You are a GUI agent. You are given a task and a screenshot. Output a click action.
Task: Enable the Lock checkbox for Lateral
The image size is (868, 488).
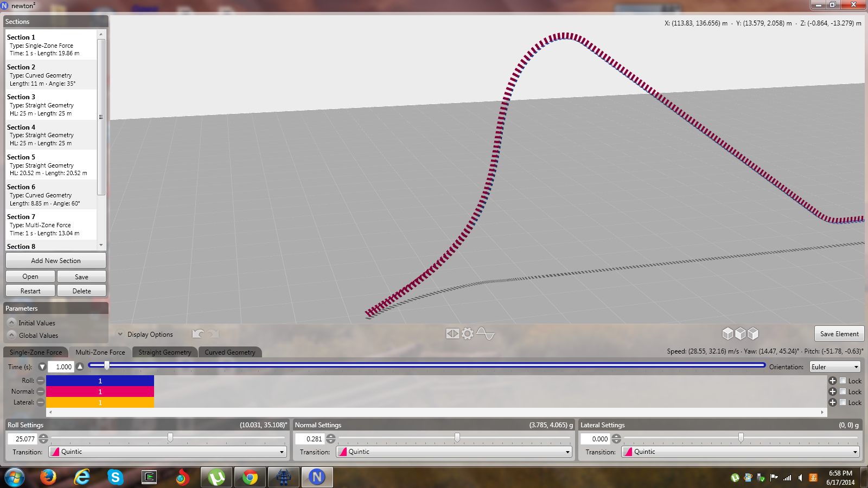click(843, 402)
